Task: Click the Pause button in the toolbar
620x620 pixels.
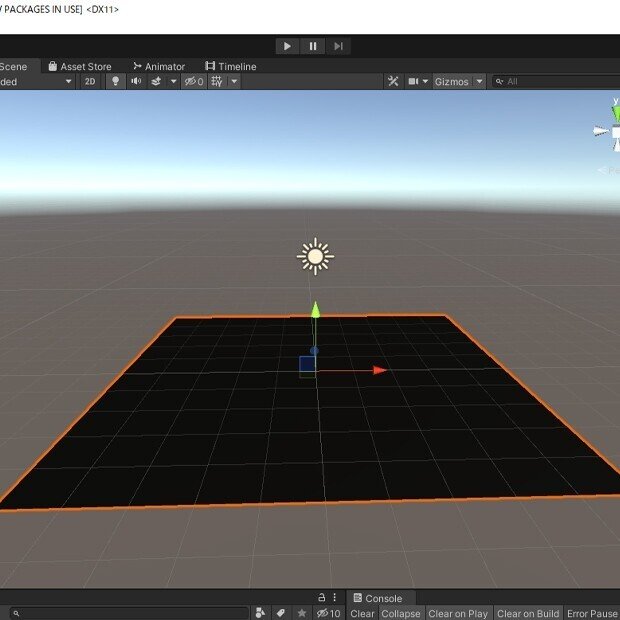Action: [x=313, y=46]
